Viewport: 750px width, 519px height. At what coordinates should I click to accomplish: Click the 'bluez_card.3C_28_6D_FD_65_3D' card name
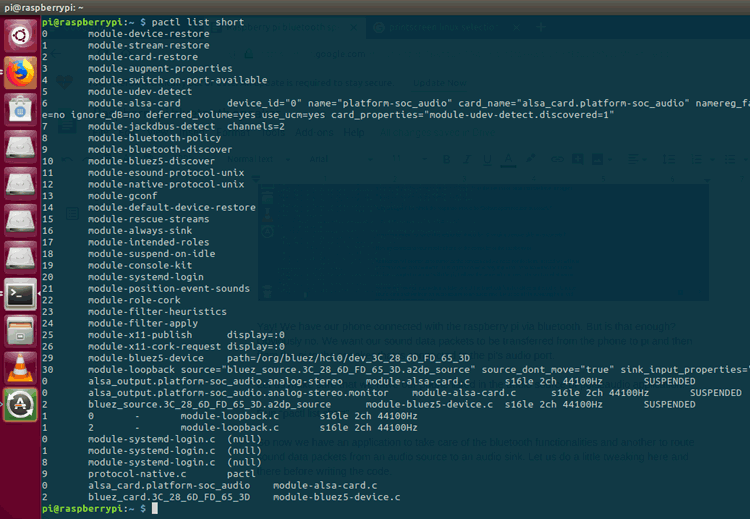pyautogui.click(x=169, y=497)
